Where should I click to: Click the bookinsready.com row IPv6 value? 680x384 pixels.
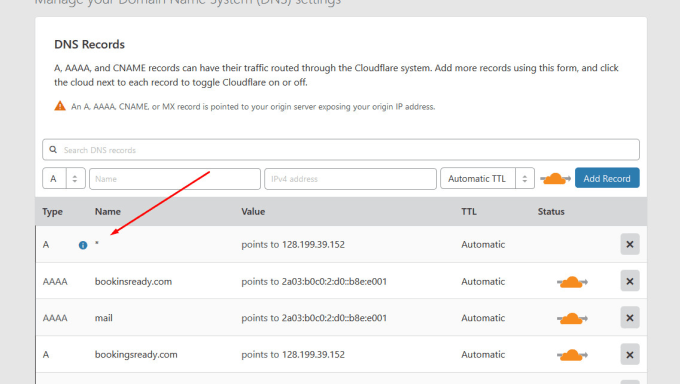[314, 282]
